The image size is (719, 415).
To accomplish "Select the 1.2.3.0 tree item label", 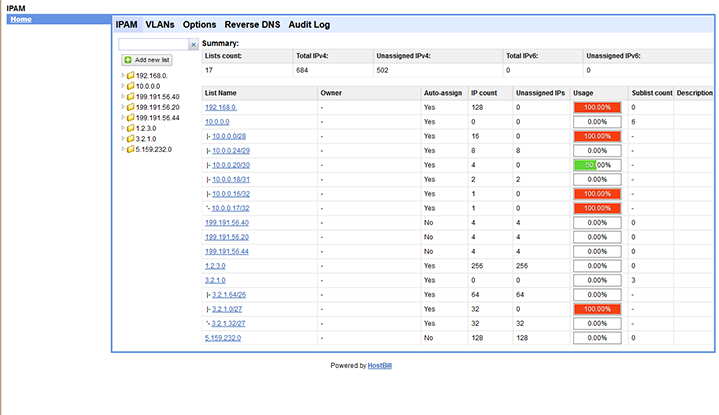I will 146,128.
